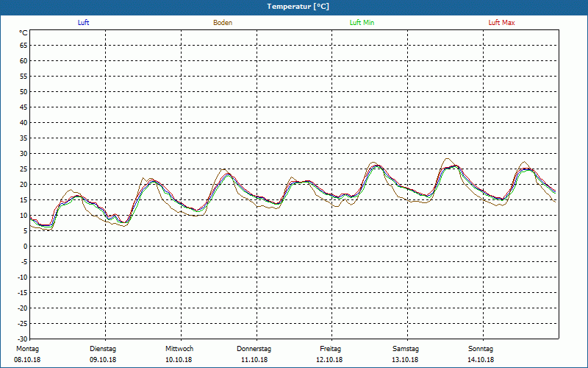Screen dimensions: 588x368
Task: Click the 0 y-axis value
Action: tap(26, 247)
